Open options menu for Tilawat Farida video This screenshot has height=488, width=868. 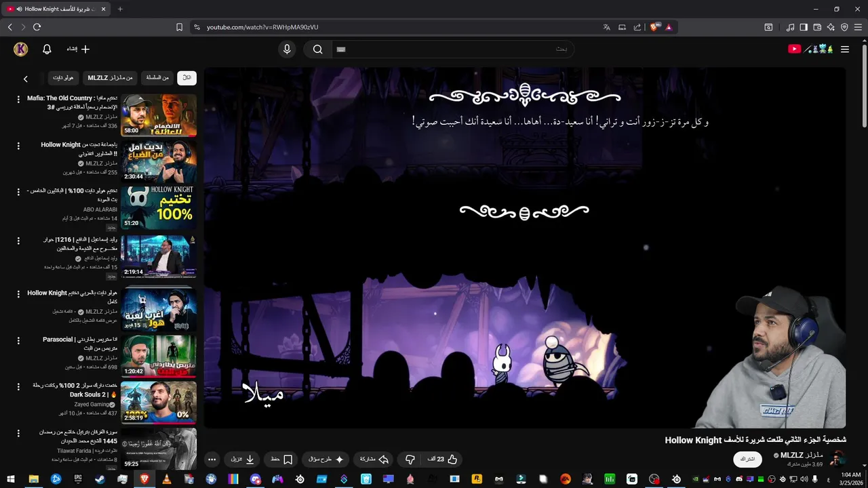tap(18, 432)
